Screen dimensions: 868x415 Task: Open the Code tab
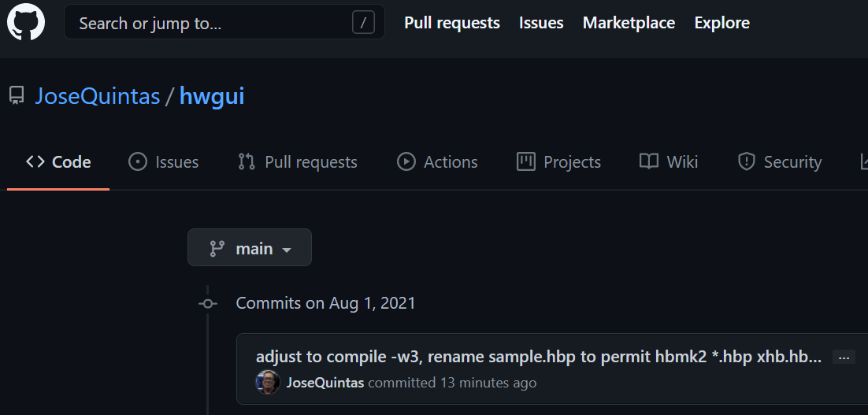[x=59, y=162]
